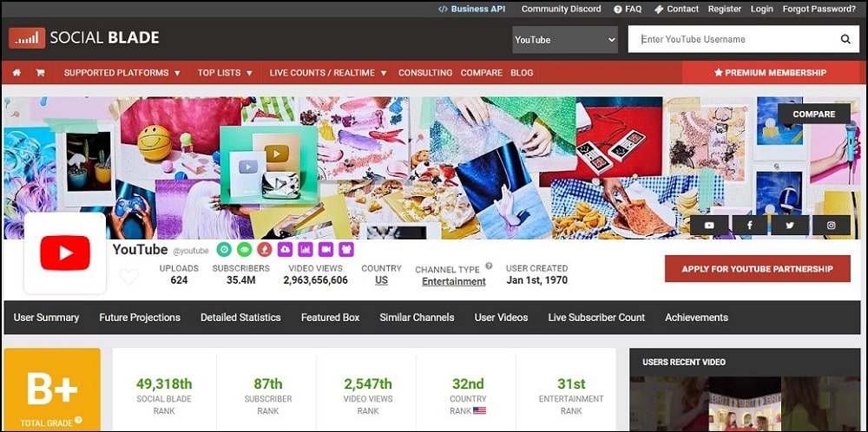Image resolution: width=868 pixels, height=432 pixels.
Task: Open the home icon in navigation bar
Action: pos(16,73)
